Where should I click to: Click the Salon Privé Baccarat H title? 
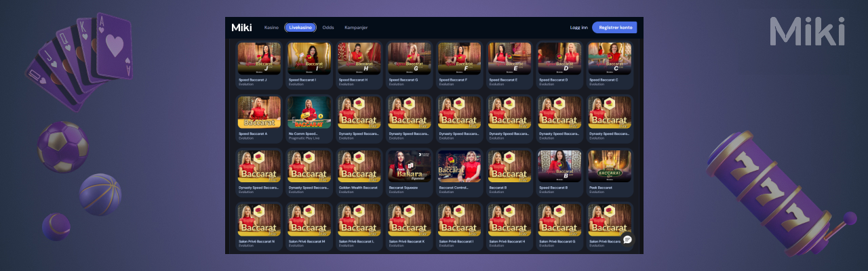click(x=507, y=241)
